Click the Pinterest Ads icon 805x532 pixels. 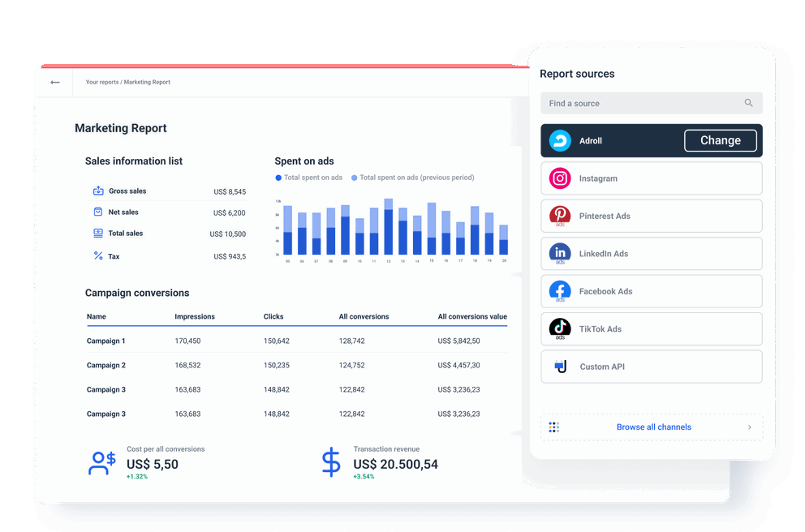[x=559, y=216]
